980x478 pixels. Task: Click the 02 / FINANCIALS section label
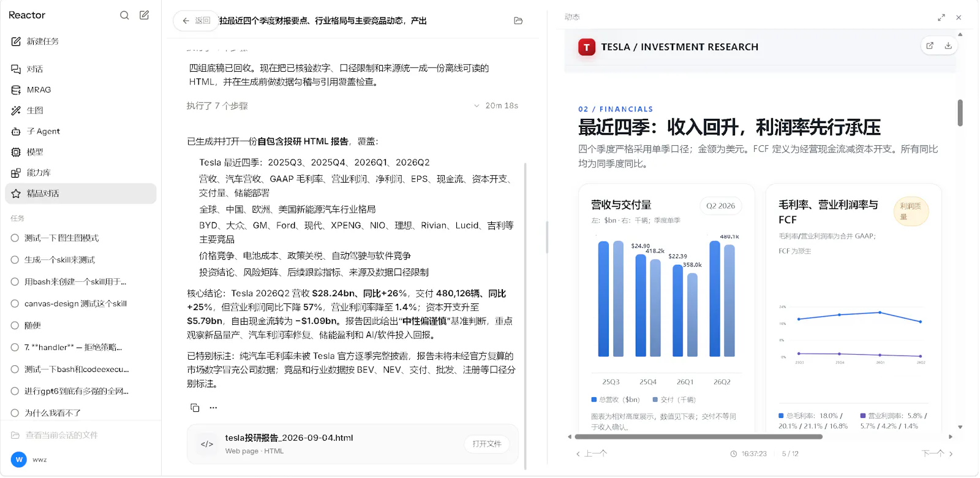coord(616,109)
